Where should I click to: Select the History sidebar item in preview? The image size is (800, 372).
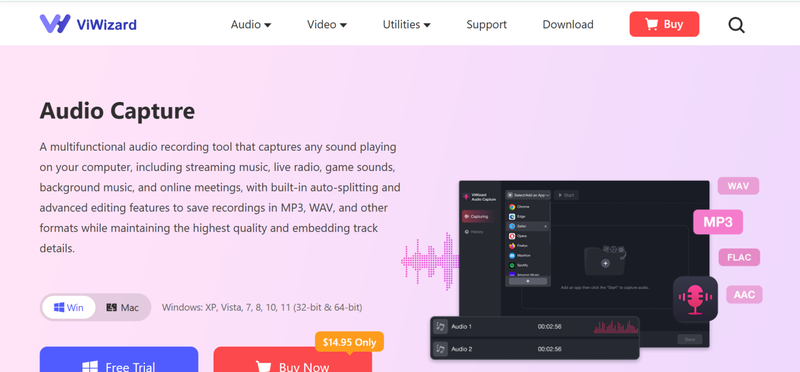pos(474,232)
